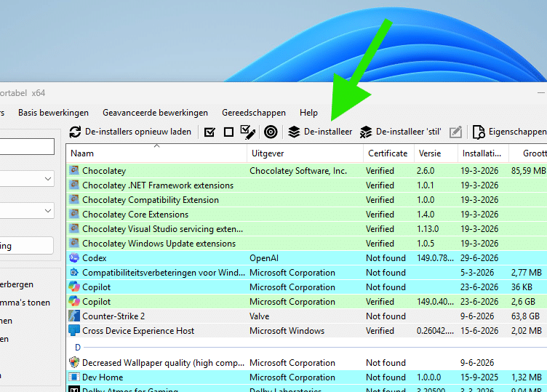Sort list by Certificate column header
This screenshot has height=392, width=547.
(388, 153)
